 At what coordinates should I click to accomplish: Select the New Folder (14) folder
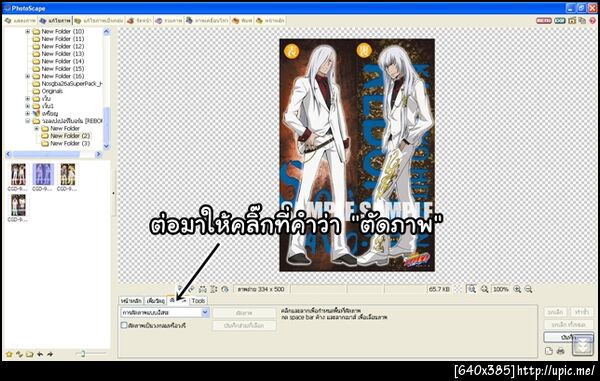tap(58, 61)
